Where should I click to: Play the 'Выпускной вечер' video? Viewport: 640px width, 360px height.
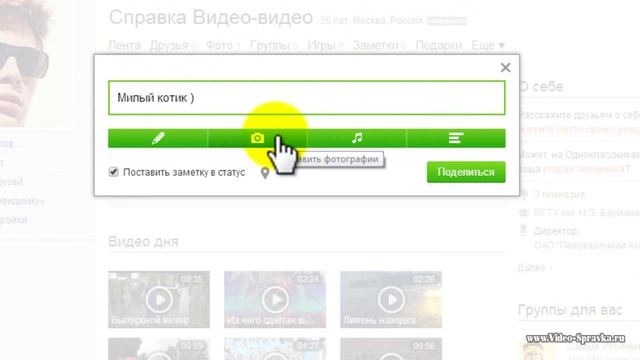(159, 300)
